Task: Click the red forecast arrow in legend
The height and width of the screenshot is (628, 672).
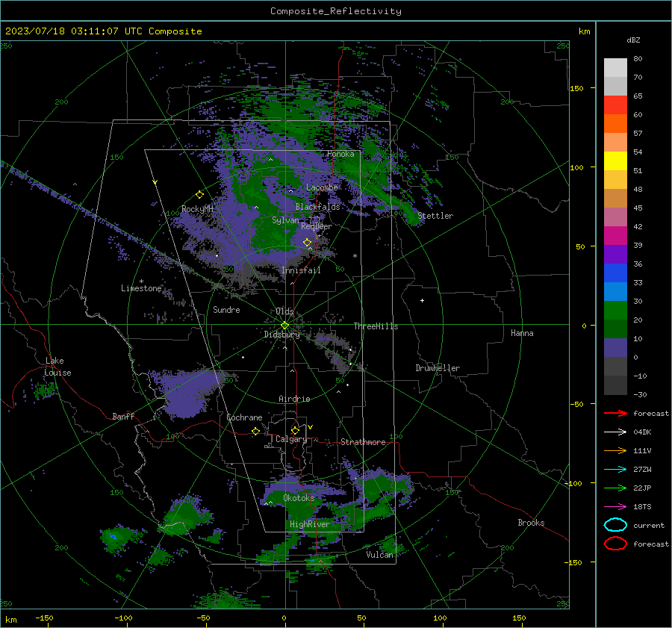Action: coord(615,413)
